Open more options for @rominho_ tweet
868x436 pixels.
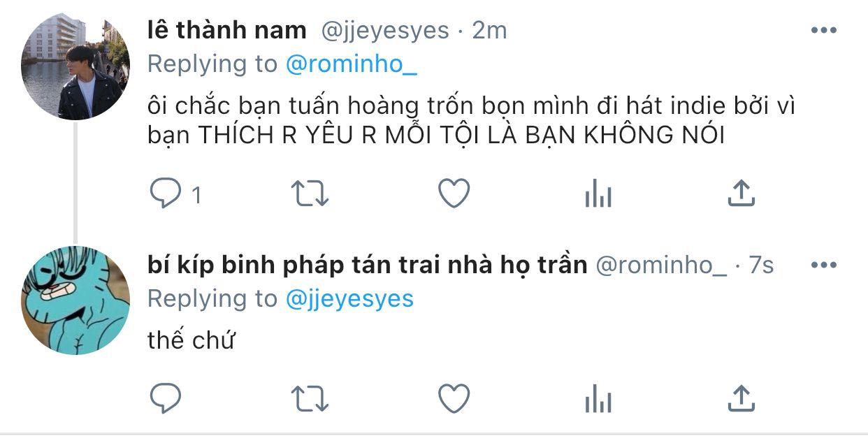click(823, 266)
